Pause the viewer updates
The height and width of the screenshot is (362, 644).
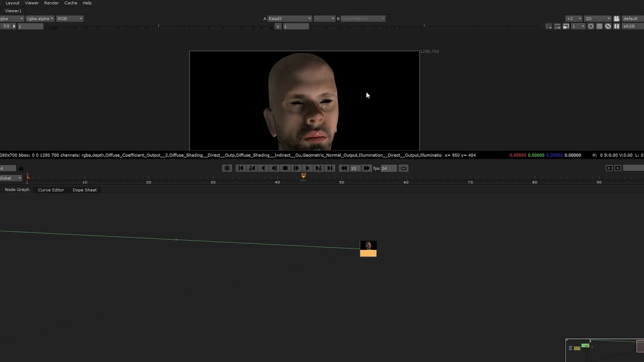(616, 26)
